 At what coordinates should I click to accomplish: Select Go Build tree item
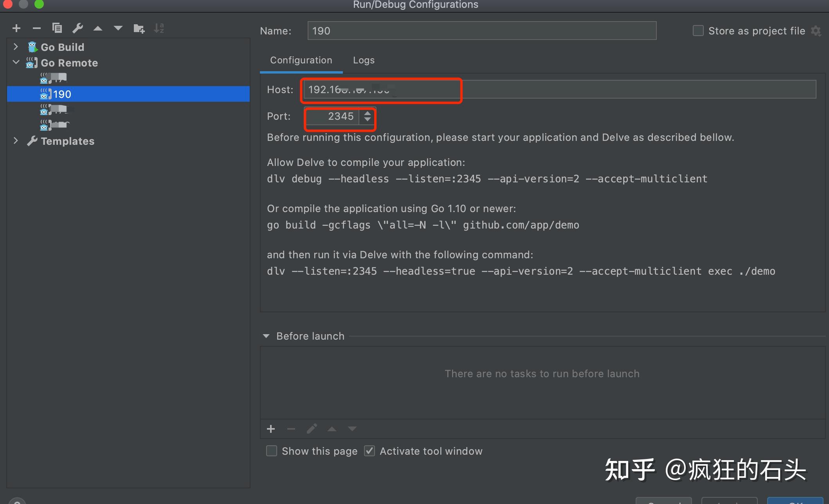coord(128,47)
